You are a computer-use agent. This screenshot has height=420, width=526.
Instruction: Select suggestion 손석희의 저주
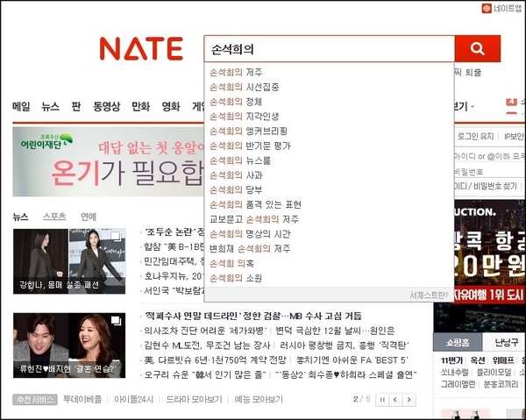[236, 72]
